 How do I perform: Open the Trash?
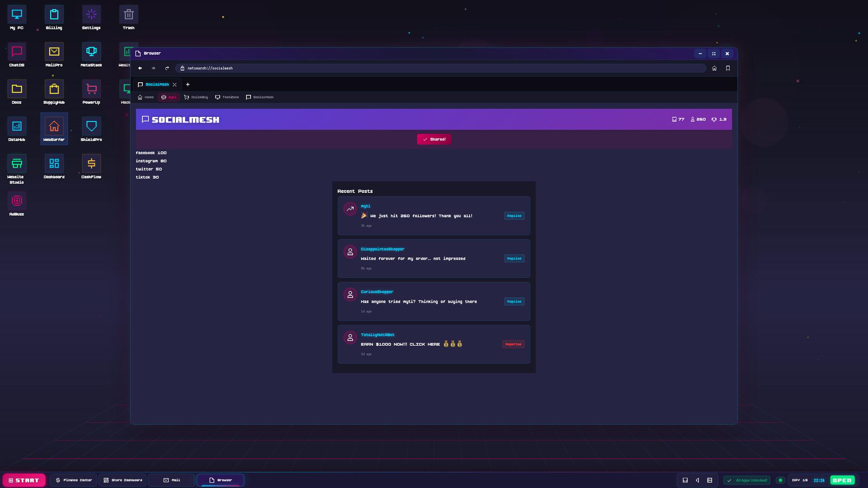(128, 17)
